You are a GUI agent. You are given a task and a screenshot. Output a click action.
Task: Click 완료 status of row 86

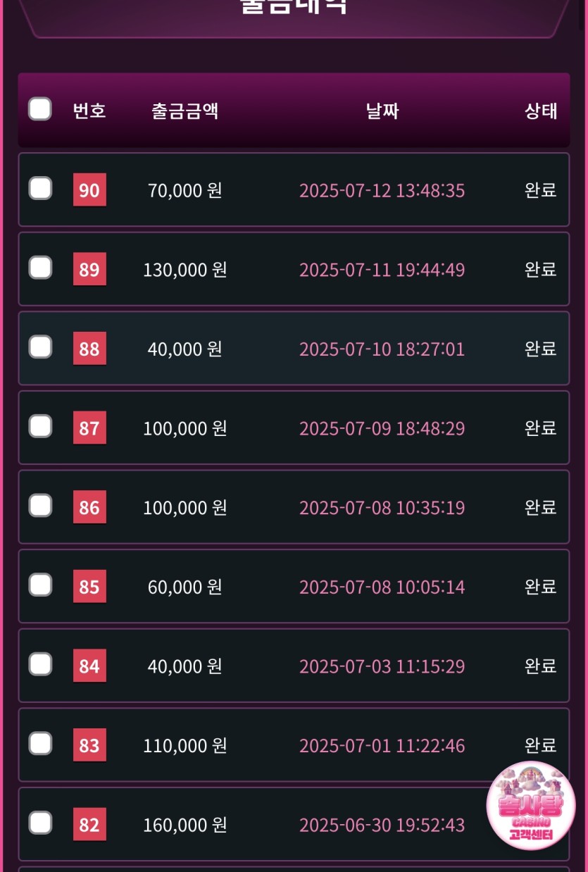click(x=540, y=507)
